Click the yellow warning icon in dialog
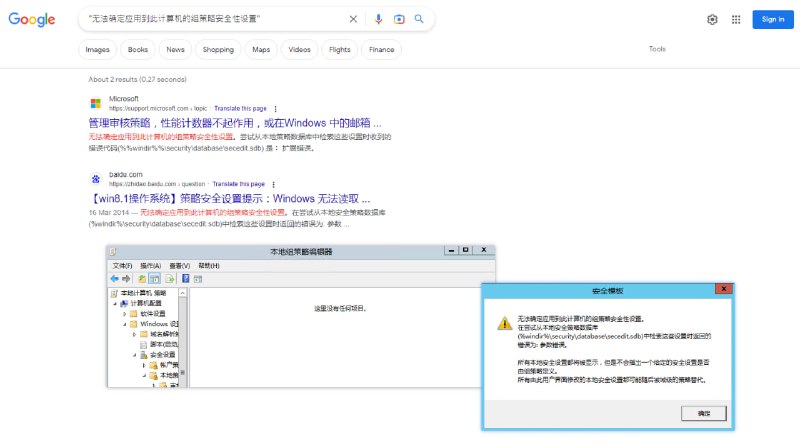This screenshot has height=446, width=800. 505,323
